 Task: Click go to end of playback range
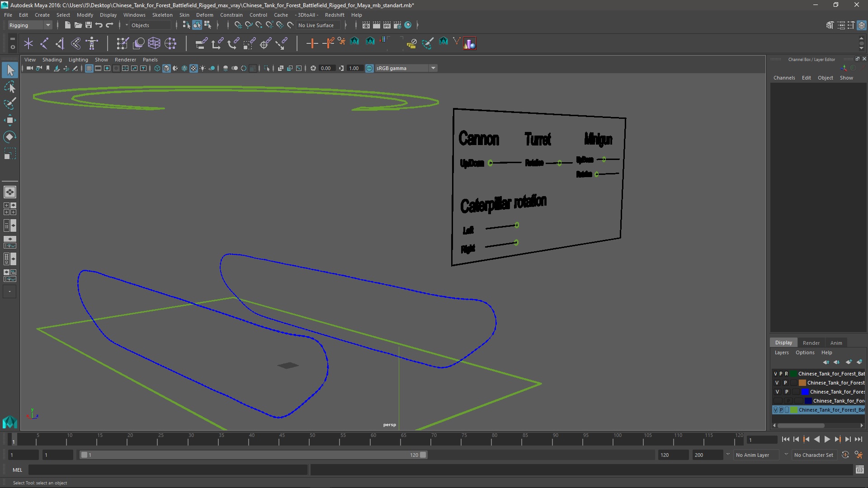click(x=858, y=439)
